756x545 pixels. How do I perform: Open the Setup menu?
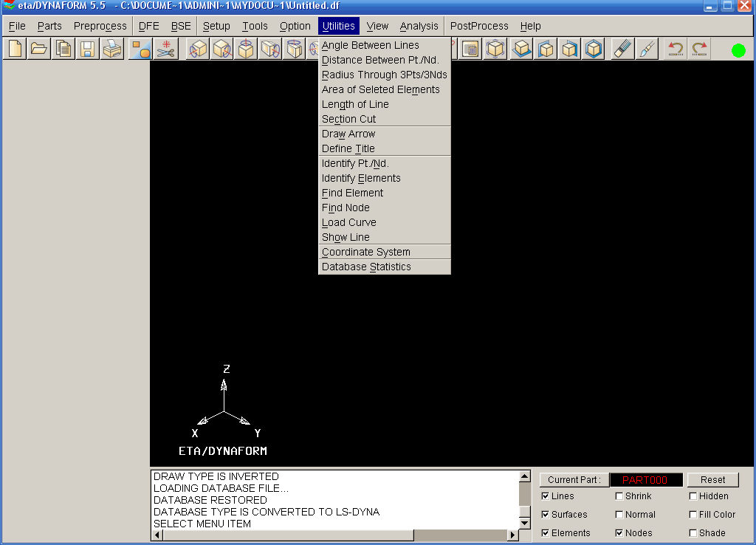tap(216, 26)
